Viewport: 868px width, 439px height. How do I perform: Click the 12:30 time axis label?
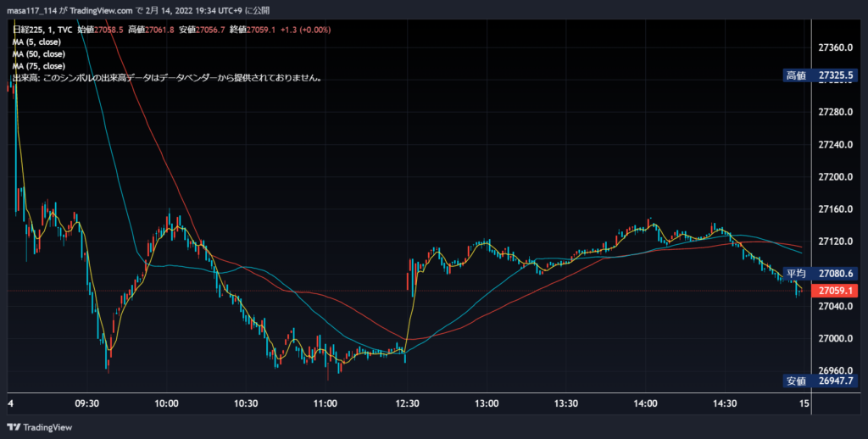[x=407, y=403]
